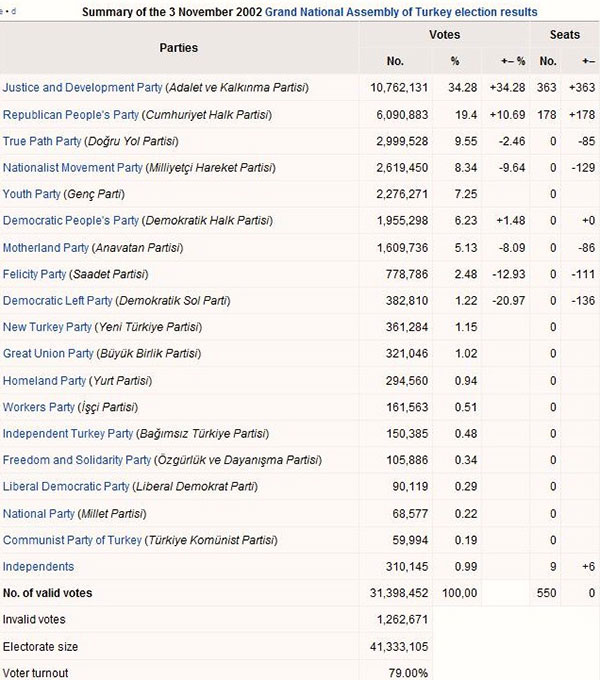Screen dimensions: 600x680
Task: Open the Workers Party link
Action: [39, 407]
